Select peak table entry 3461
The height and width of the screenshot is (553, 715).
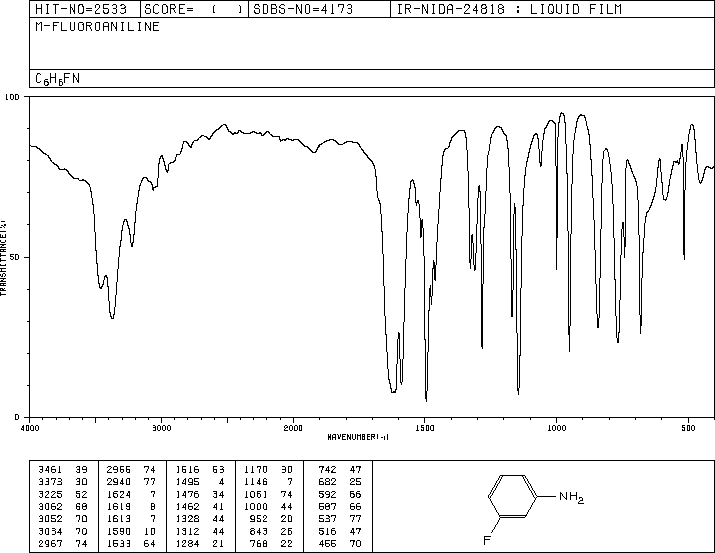point(63,470)
